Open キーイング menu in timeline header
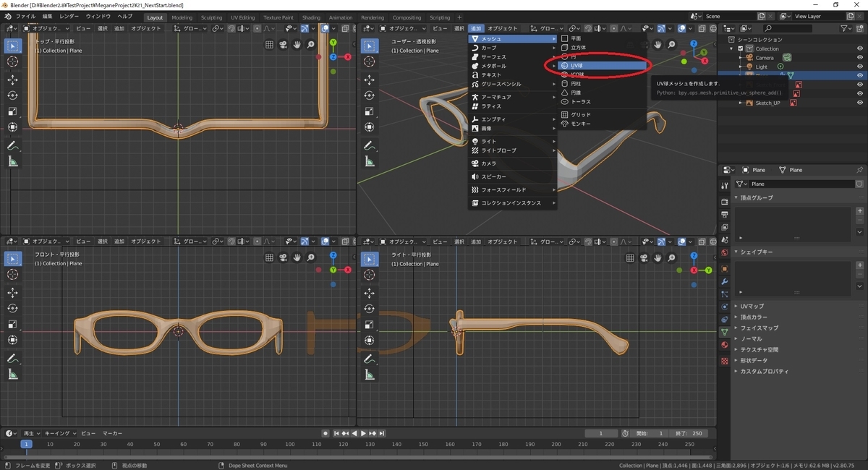Viewport: 868px width, 470px height. tap(59, 433)
